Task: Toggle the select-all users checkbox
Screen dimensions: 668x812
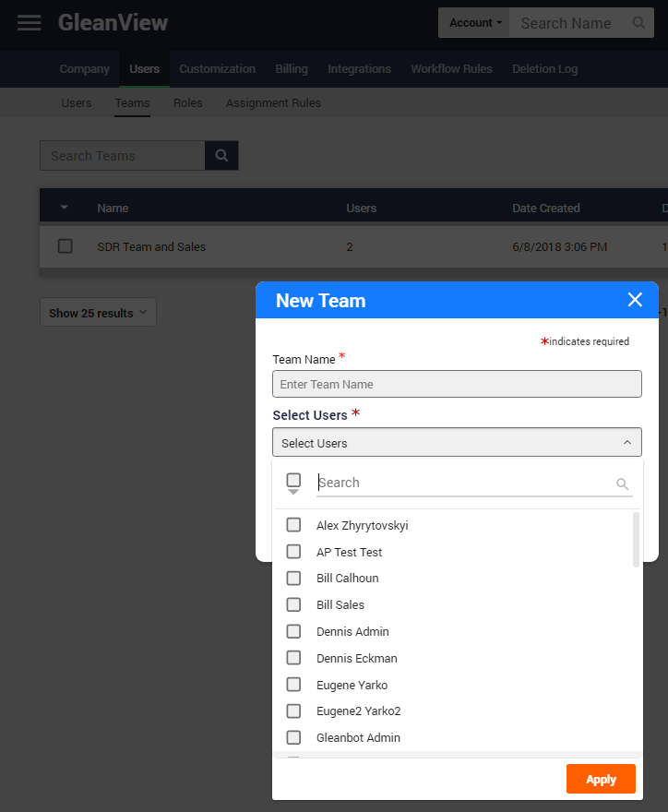Action: [x=293, y=481]
